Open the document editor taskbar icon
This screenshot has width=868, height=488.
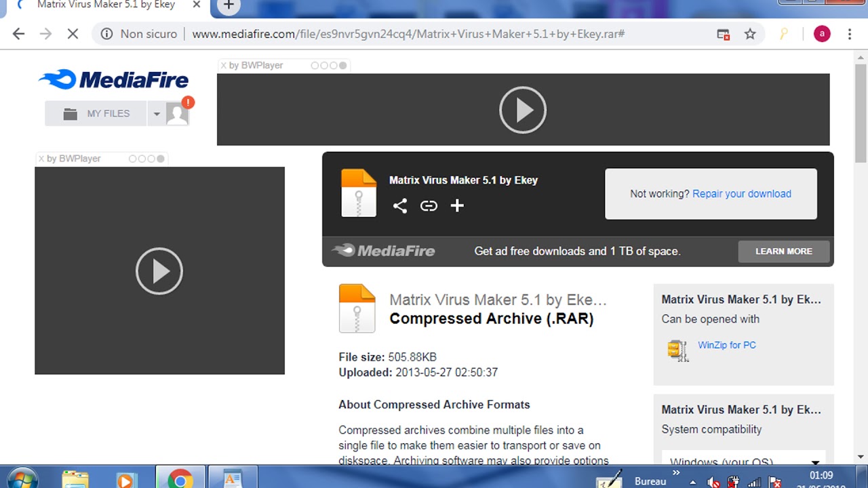pyautogui.click(x=232, y=479)
